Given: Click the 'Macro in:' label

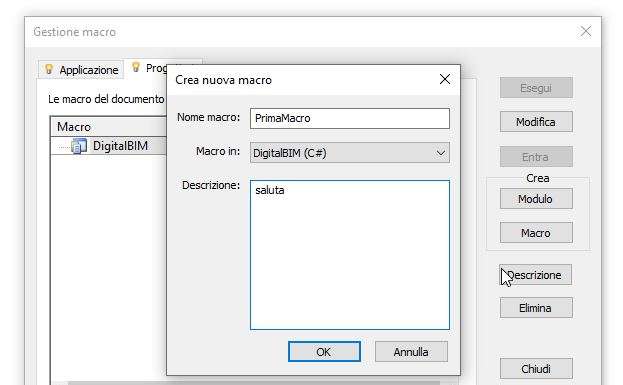Looking at the screenshot, I should click(218, 151).
